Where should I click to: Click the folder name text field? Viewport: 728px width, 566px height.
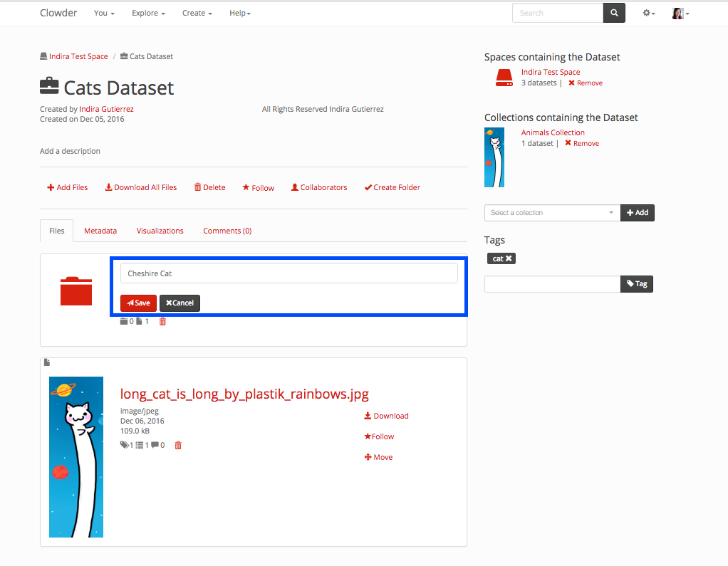coord(288,273)
